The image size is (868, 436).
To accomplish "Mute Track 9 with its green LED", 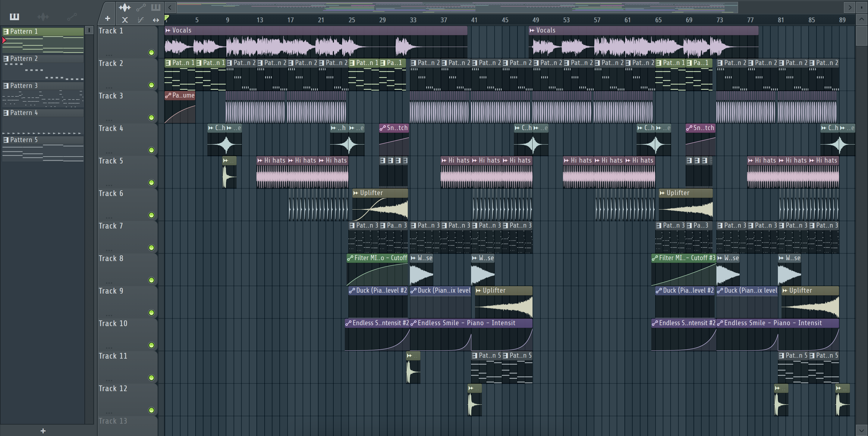I will (x=151, y=313).
